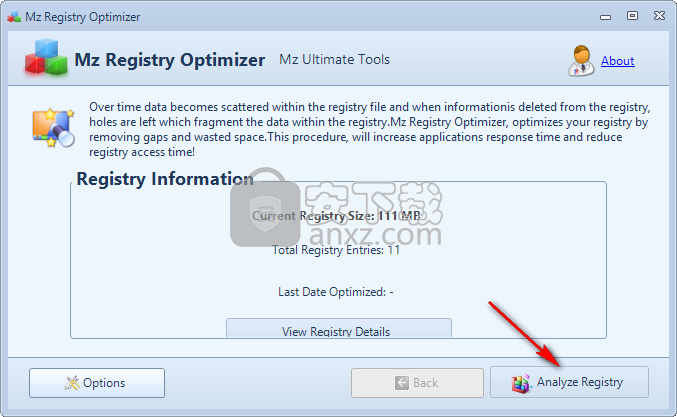Click the Registry Information group title
This screenshot has height=417, width=677.
[165, 179]
